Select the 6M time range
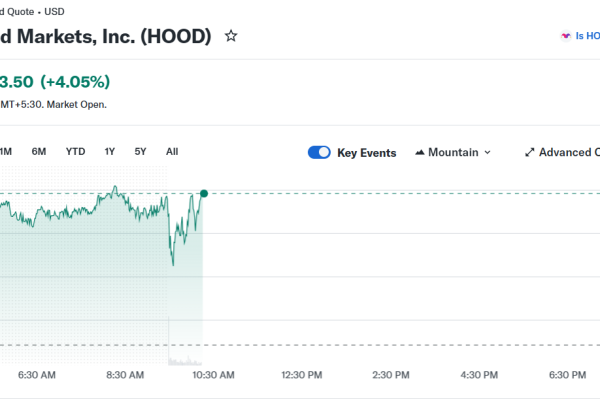Viewport: 600px width, 400px height. tap(39, 152)
